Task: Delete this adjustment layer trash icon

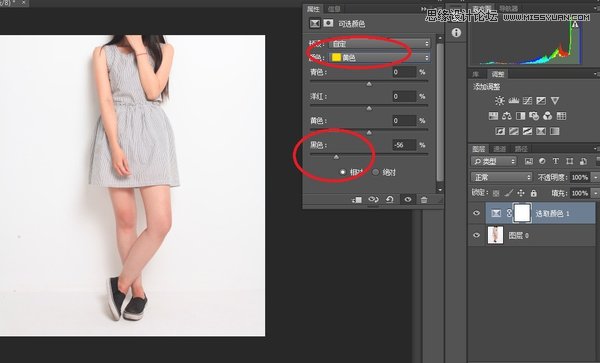Action: [x=424, y=200]
